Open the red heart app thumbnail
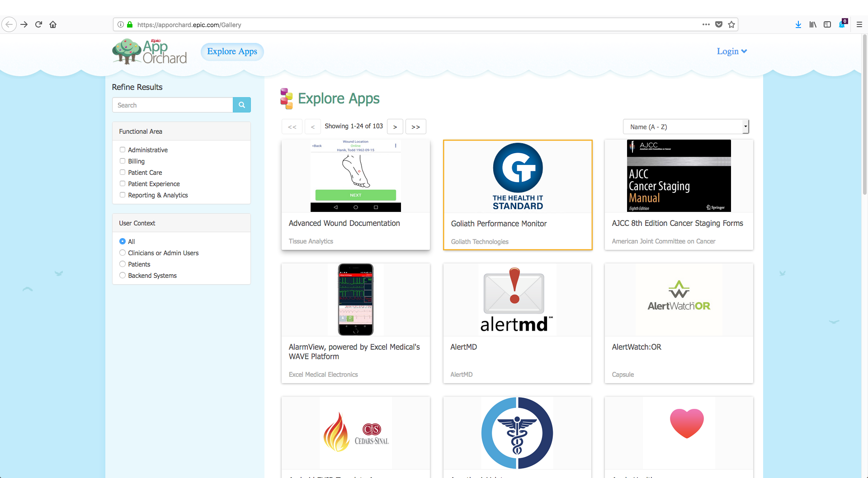The height and width of the screenshot is (478, 868). click(687, 424)
